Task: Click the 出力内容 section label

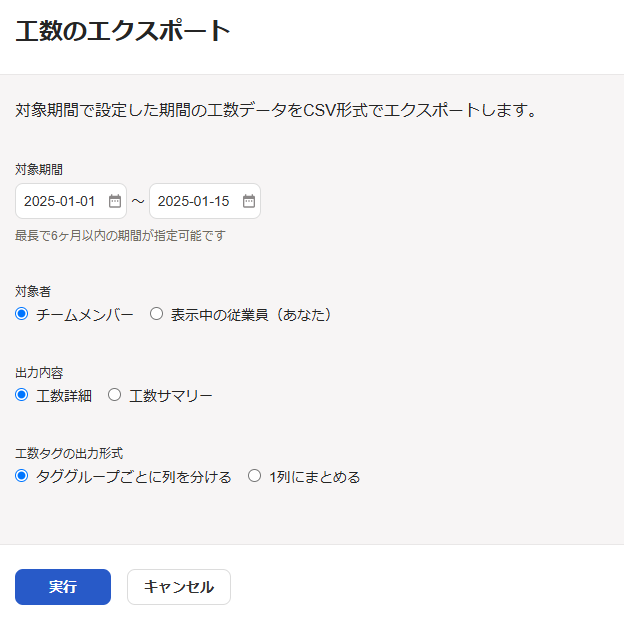Action: point(39,373)
